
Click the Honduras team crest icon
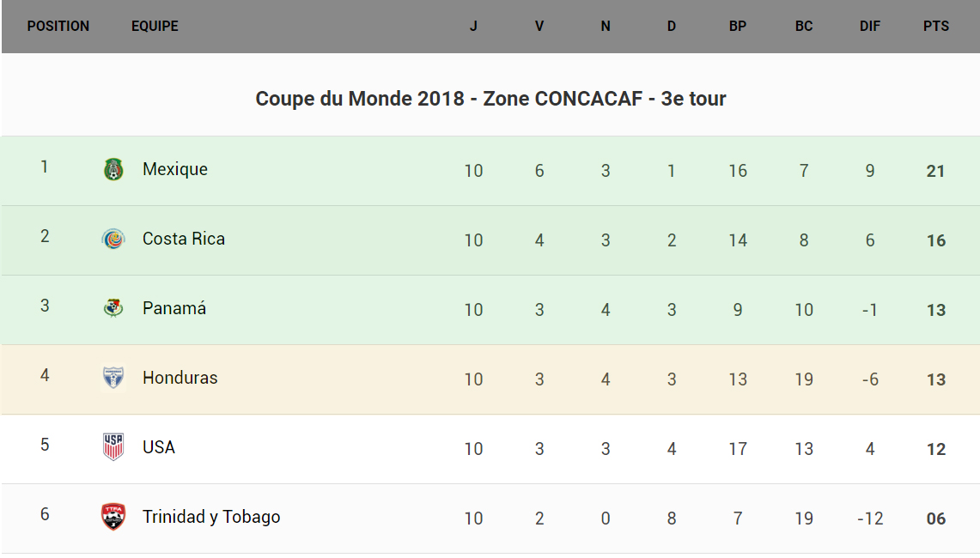click(x=113, y=379)
